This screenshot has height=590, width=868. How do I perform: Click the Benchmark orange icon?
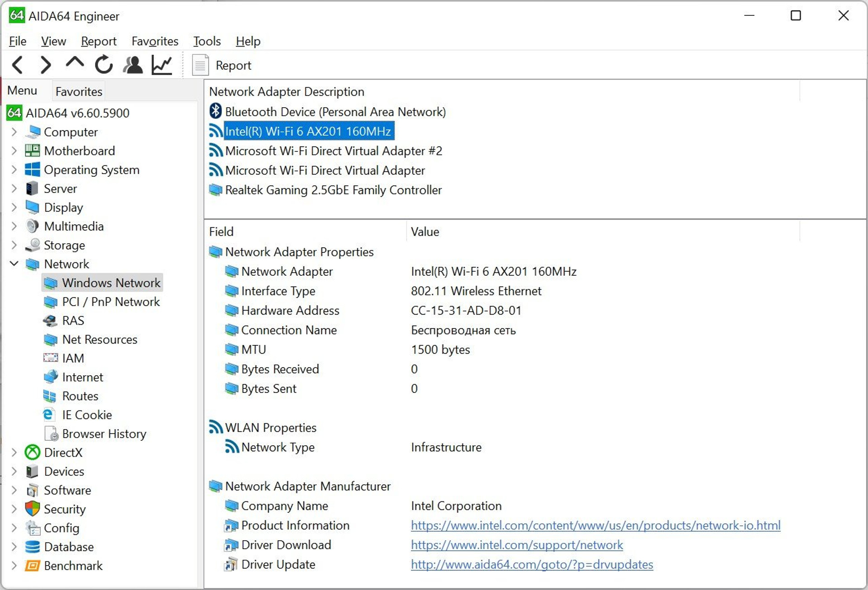33,566
